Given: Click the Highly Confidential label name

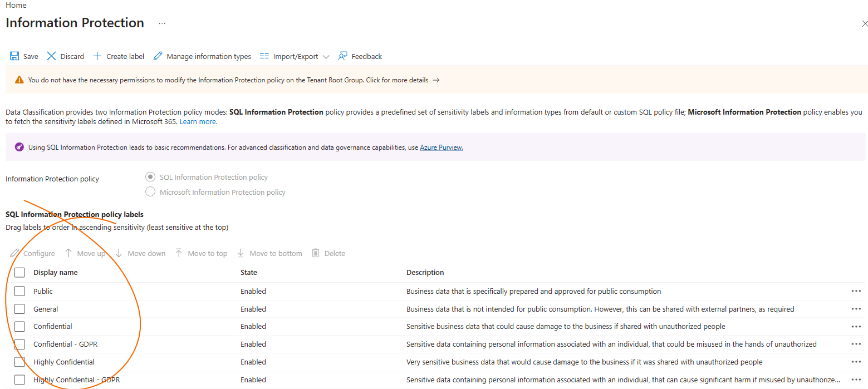Looking at the screenshot, I should pyautogui.click(x=64, y=362).
